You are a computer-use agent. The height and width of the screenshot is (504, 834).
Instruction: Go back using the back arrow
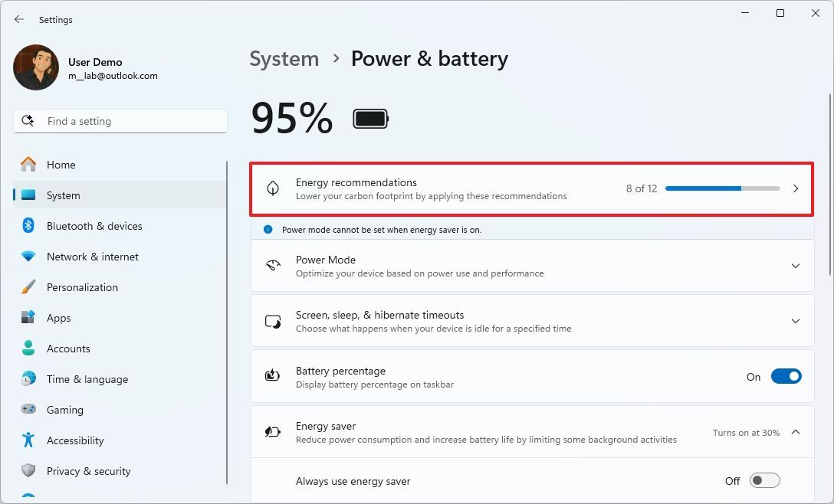tap(19, 19)
